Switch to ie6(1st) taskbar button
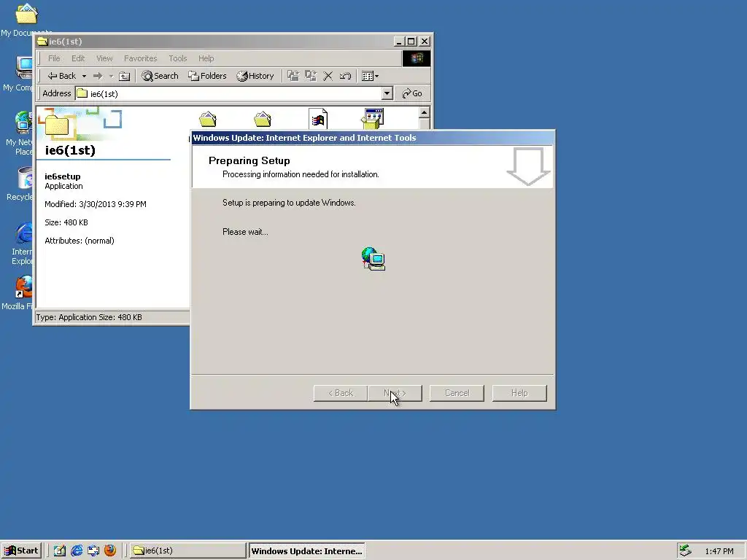 click(x=187, y=551)
